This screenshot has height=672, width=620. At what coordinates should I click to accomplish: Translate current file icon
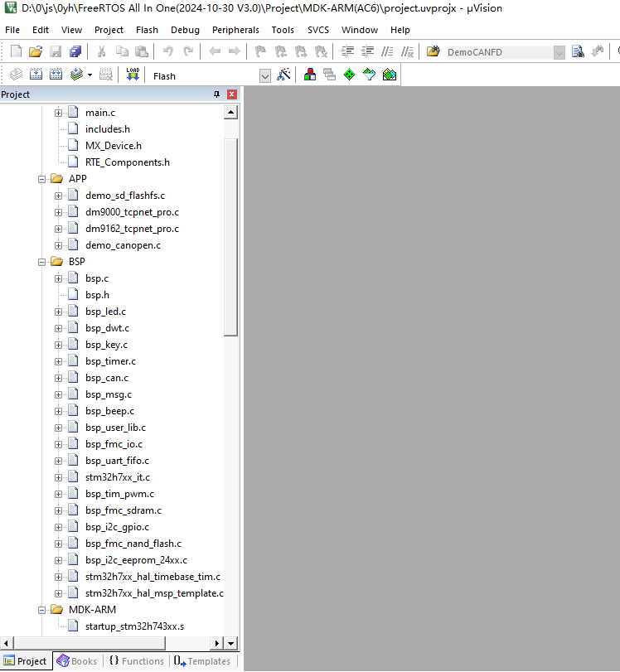pos(16,75)
